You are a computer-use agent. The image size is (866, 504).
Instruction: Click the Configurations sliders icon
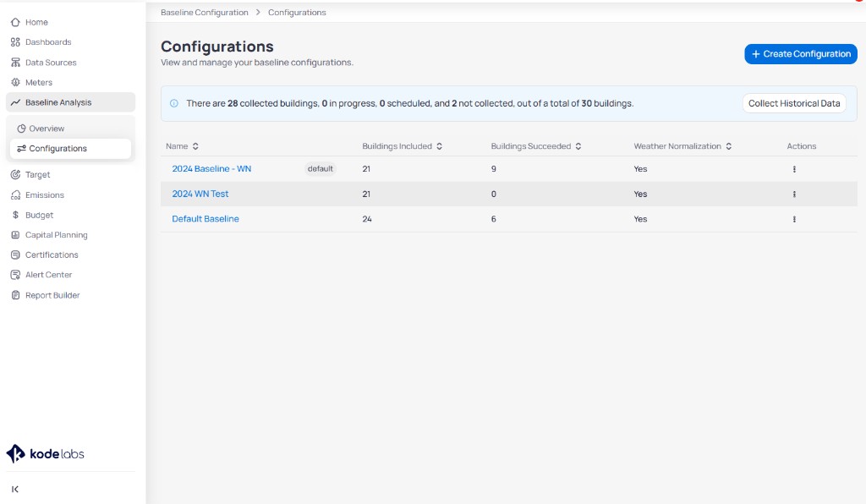[21, 149]
